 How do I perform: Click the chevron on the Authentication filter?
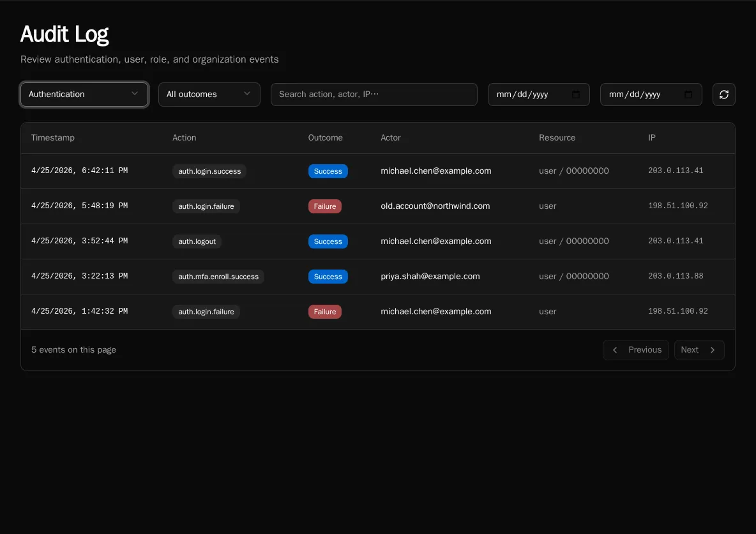click(135, 94)
